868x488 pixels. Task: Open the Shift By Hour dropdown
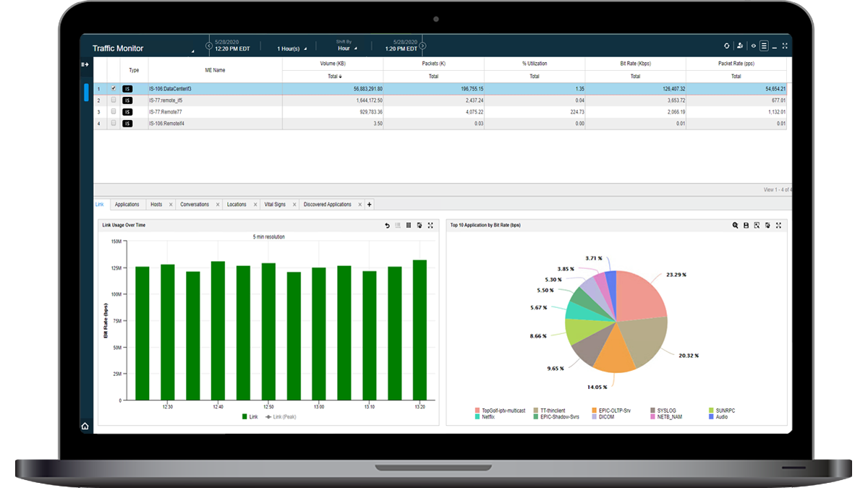[347, 48]
